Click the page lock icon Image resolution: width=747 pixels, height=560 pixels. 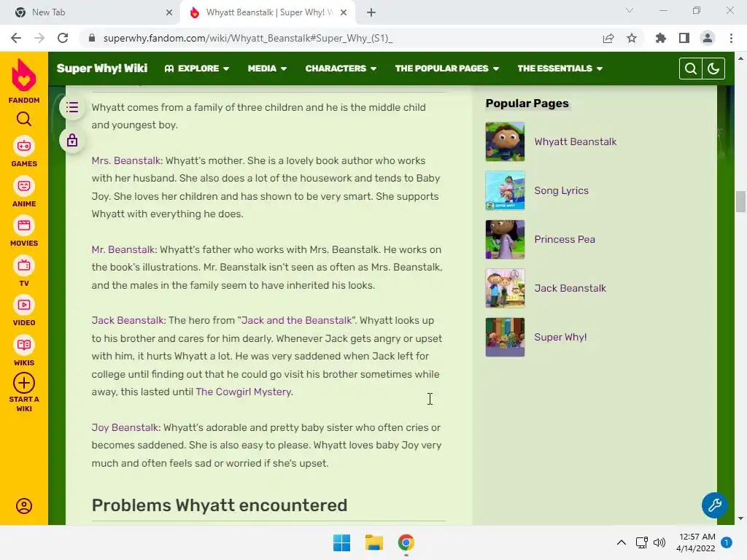[x=72, y=141]
